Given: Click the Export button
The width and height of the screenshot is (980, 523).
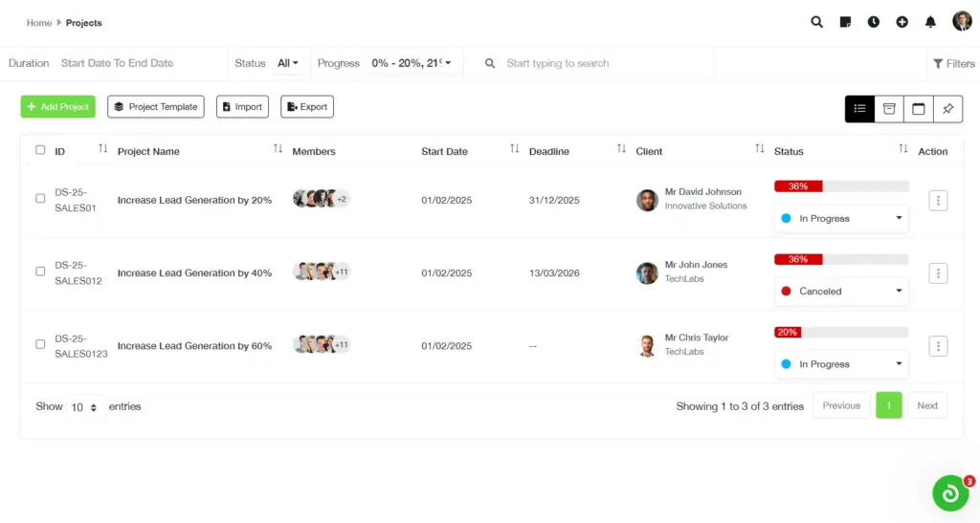Looking at the screenshot, I should click(x=307, y=107).
